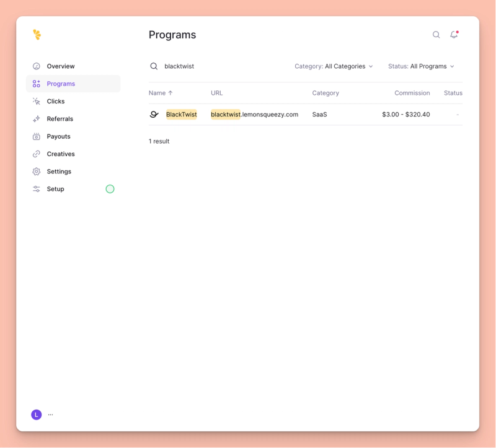Click the Creatives link icon
Screen dimensions: 496x448
coord(37,154)
